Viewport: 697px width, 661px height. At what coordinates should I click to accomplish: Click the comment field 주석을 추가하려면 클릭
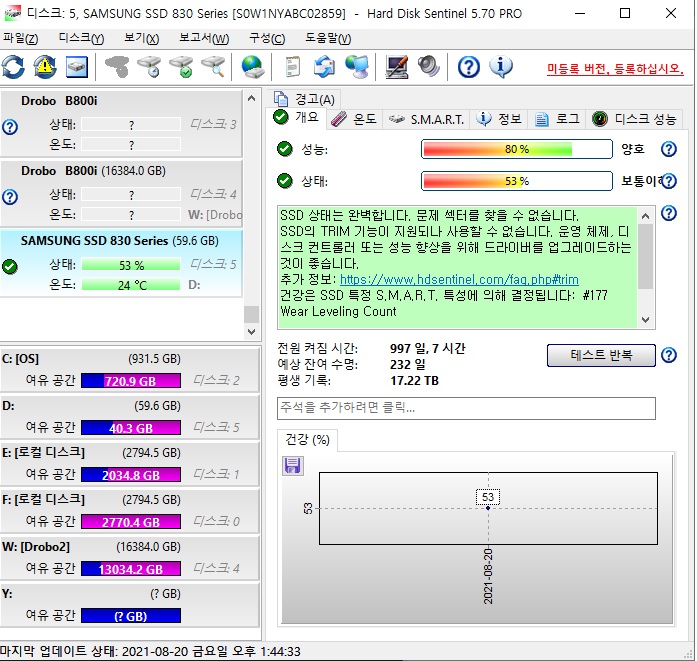point(466,408)
